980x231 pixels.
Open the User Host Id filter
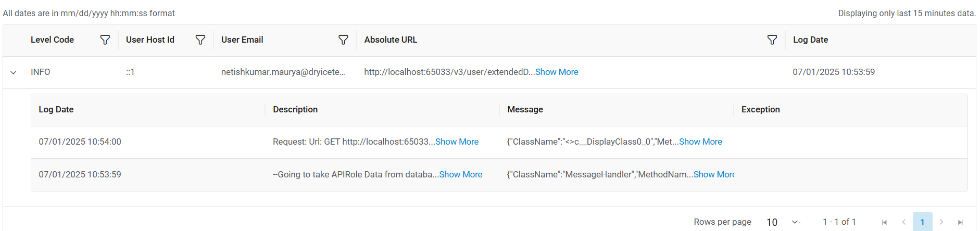pos(200,40)
